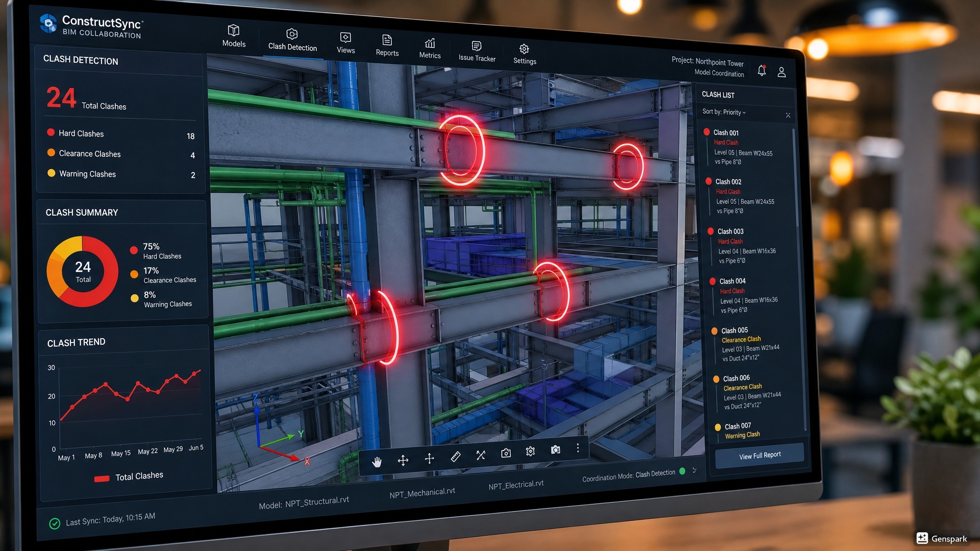Select the small clash ring on upper-right beam
980x551 pixels.
coord(628,166)
